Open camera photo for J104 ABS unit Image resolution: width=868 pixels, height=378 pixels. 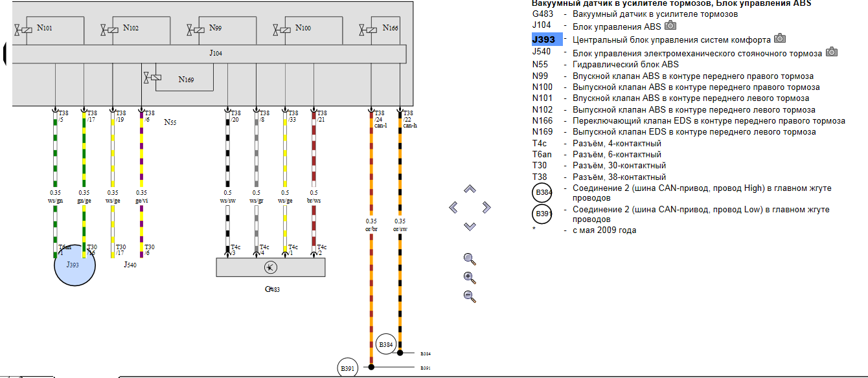(x=670, y=26)
